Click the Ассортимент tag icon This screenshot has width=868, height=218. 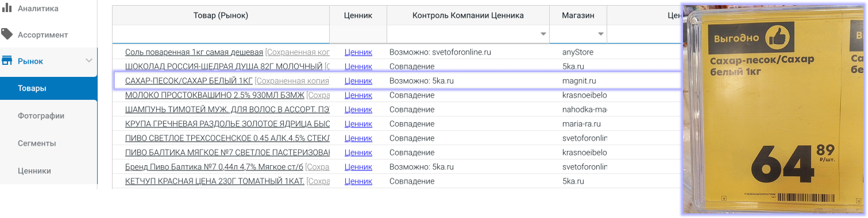[x=7, y=34]
